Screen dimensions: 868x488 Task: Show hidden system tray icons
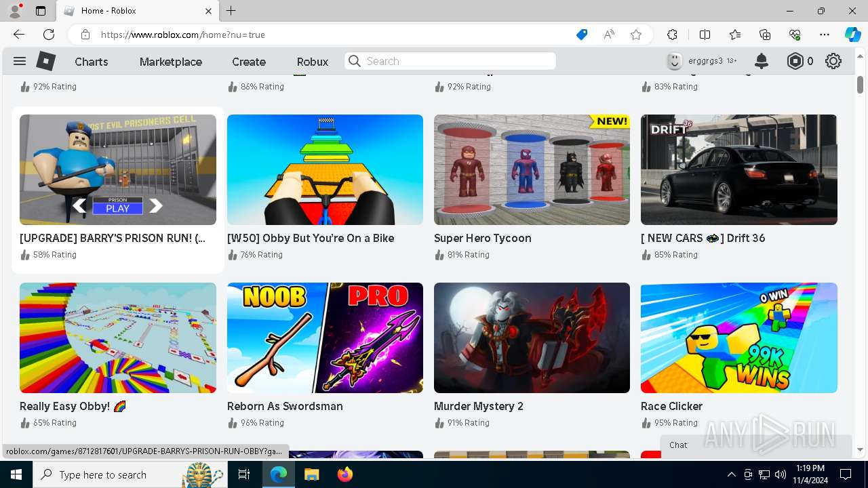tap(731, 474)
